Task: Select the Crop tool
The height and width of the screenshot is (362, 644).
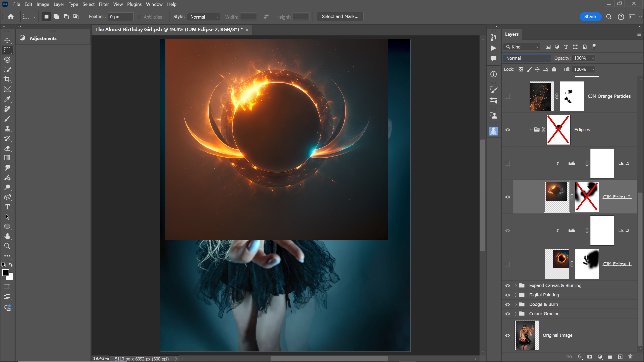Action: point(7,79)
